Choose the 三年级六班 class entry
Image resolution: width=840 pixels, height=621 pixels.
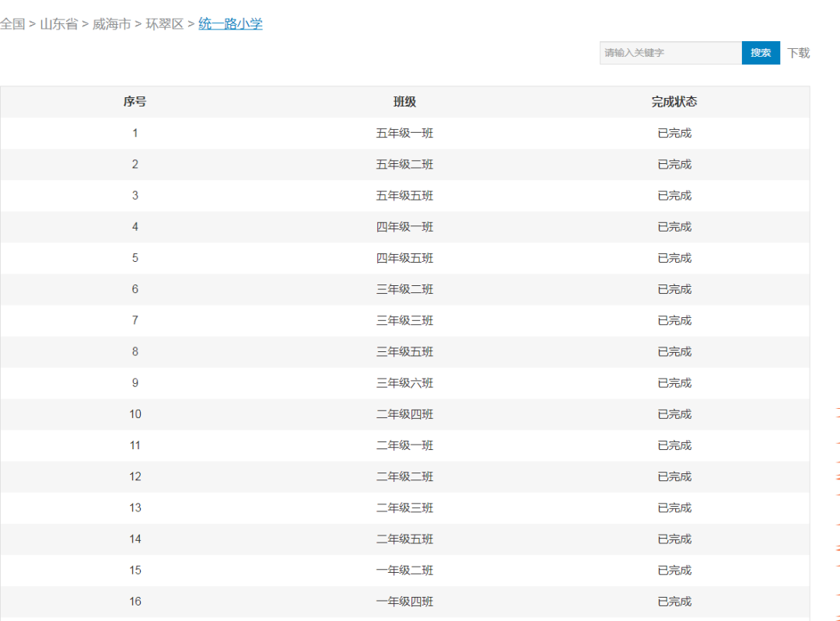(404, 383)
